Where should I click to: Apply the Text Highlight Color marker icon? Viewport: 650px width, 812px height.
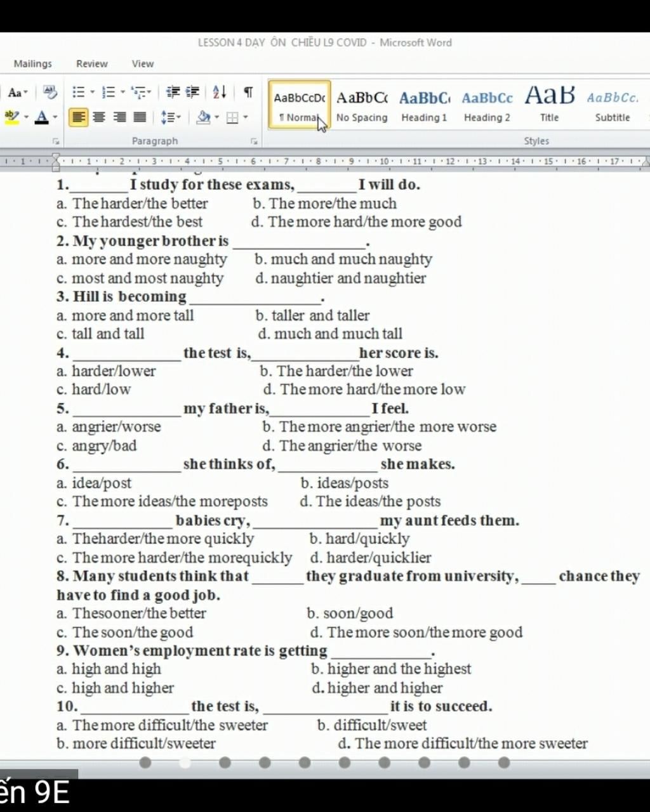pos(11,117)
